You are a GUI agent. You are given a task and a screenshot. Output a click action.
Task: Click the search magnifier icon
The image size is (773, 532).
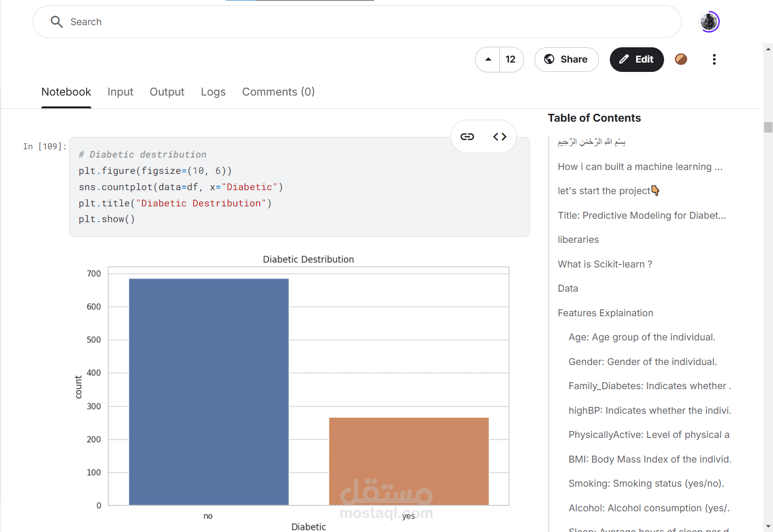click(x=57, y=22)
